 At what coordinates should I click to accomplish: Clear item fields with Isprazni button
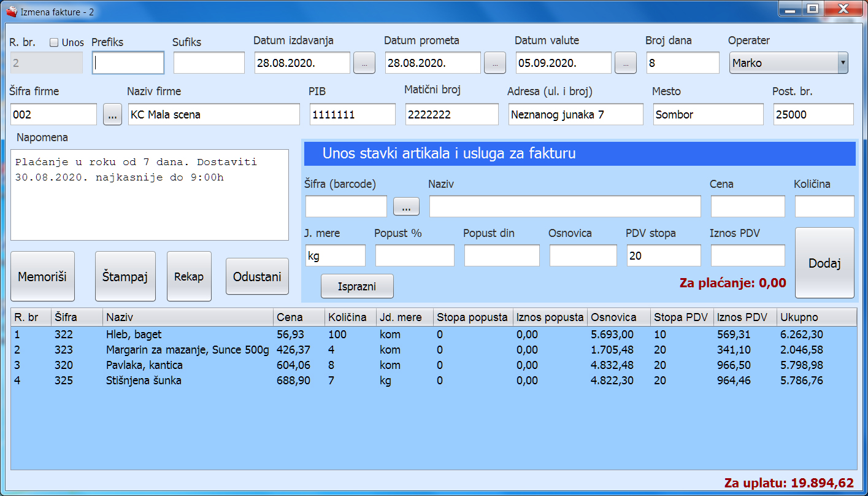[x=357, y=286]
